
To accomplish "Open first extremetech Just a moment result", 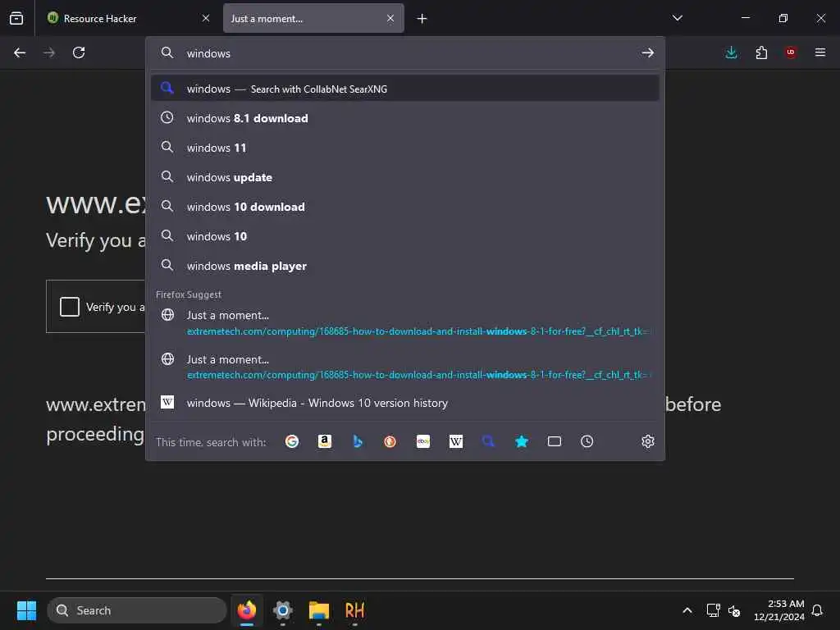I will tap(405, 323).
